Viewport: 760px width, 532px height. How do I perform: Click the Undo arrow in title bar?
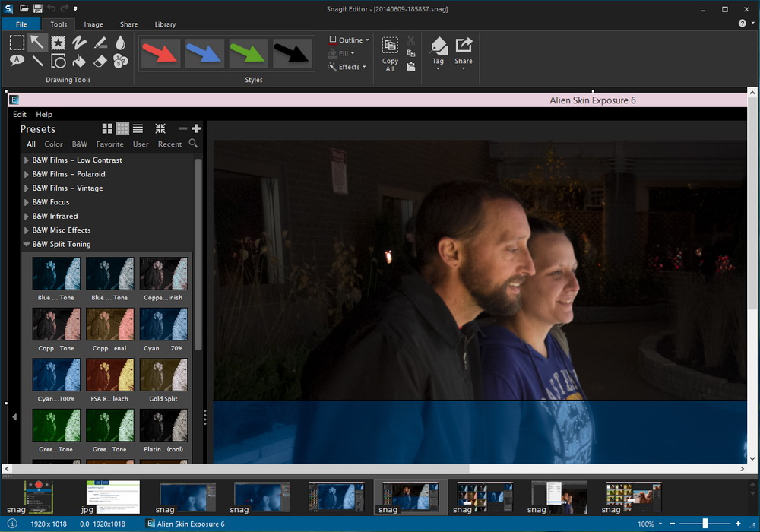point(52,8)
